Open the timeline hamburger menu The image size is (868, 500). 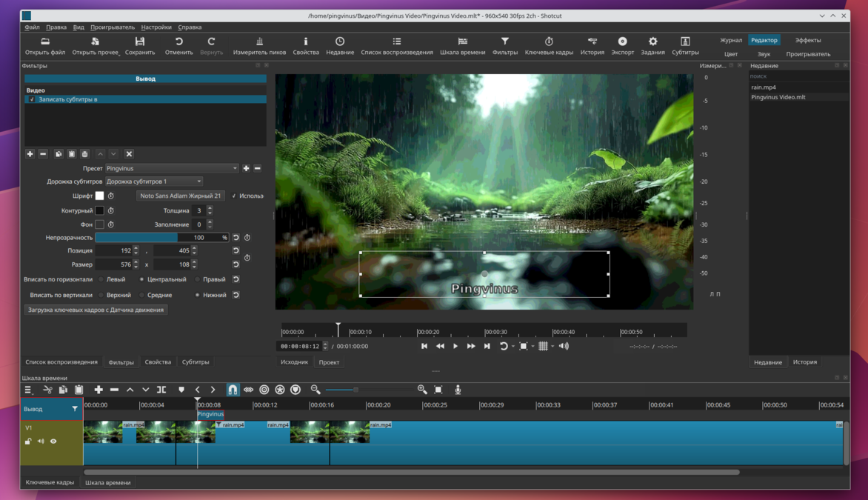click(27, 390)
